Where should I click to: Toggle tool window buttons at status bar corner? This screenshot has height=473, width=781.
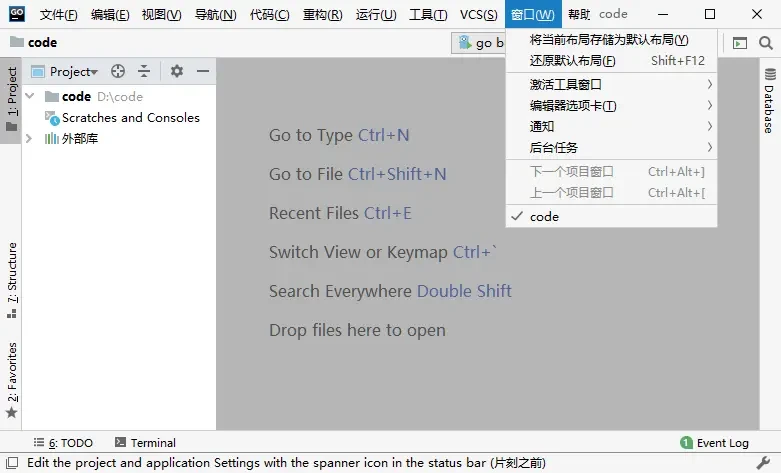(x=11, y=462)
